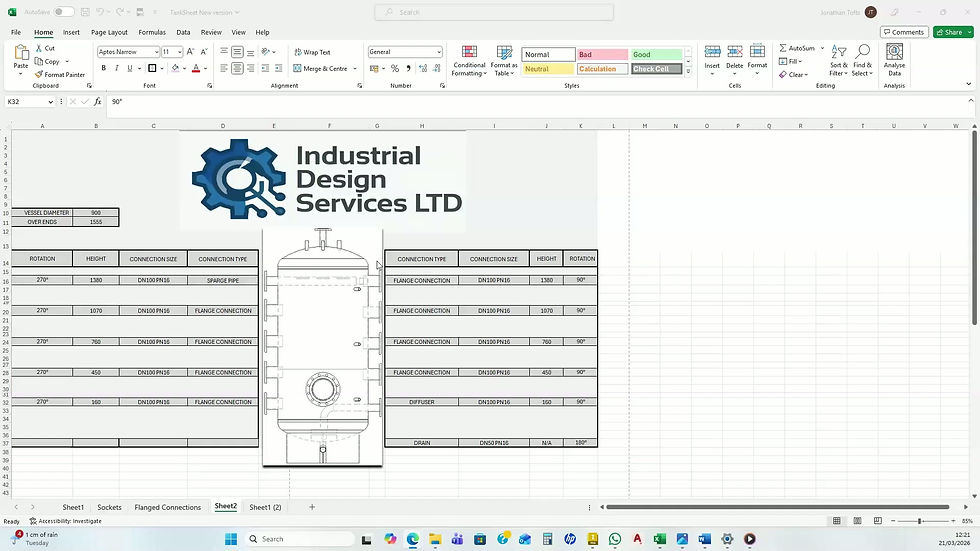Viewport: 980px width, 551px height.
Task: Click the search box in title bar
Action: coord(494,12)
